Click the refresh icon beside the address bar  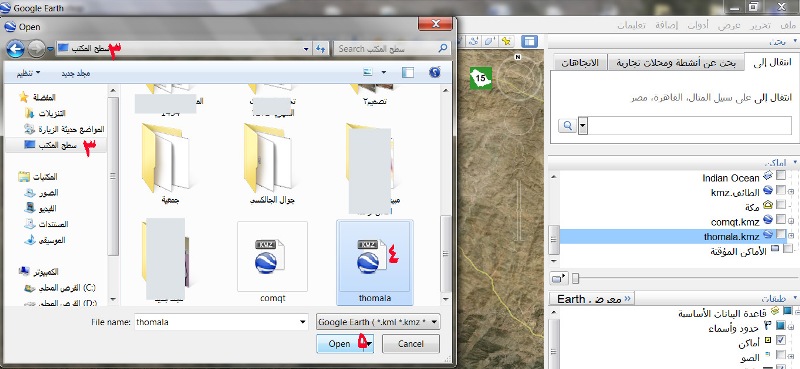(x=320, y=49)
